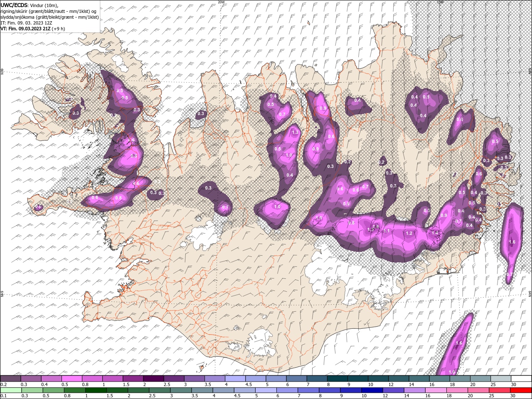Select the "Vindur (10m)," text in the header
The height and width of the screenshot is (399, 532).
click(44, 5)
